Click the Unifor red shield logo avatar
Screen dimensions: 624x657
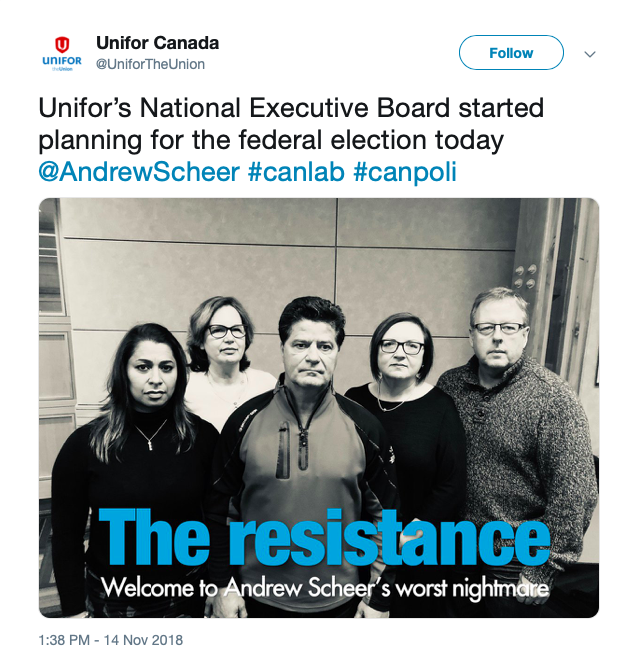[62, 44]
